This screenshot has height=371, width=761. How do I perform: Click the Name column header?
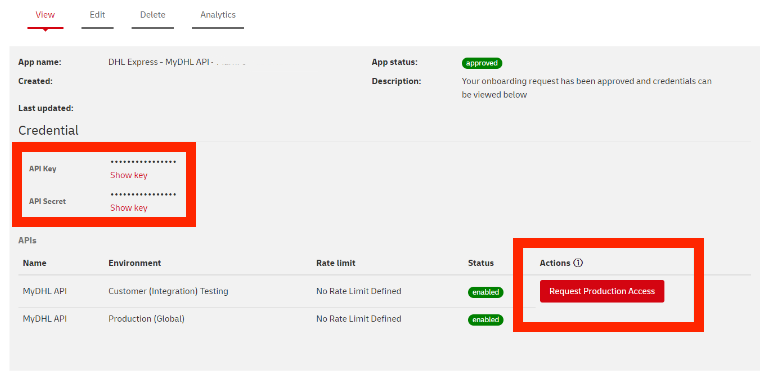34,263
